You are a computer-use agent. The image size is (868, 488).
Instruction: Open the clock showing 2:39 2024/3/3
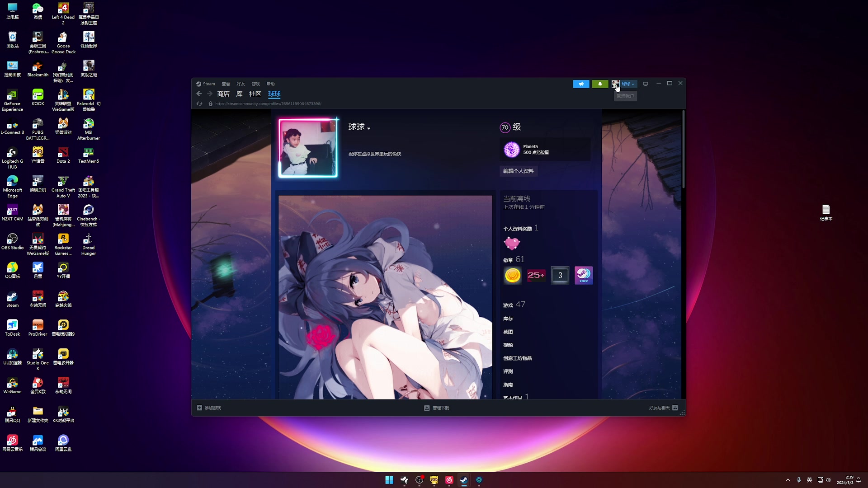845,480
